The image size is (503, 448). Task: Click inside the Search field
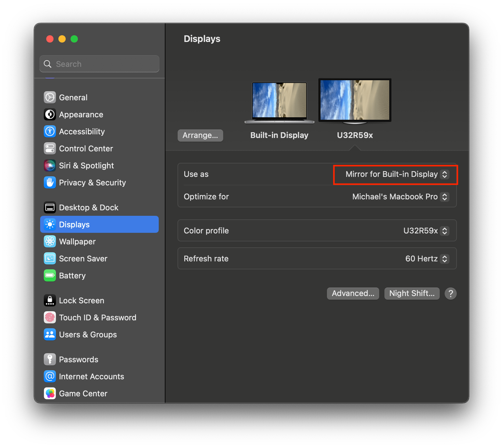(99, 64)
